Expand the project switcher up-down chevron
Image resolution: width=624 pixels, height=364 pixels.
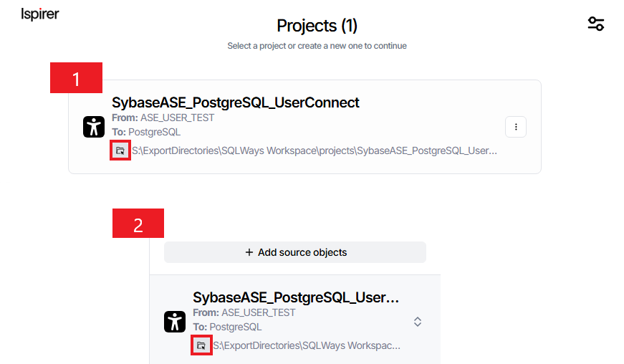tap(418, 322)
